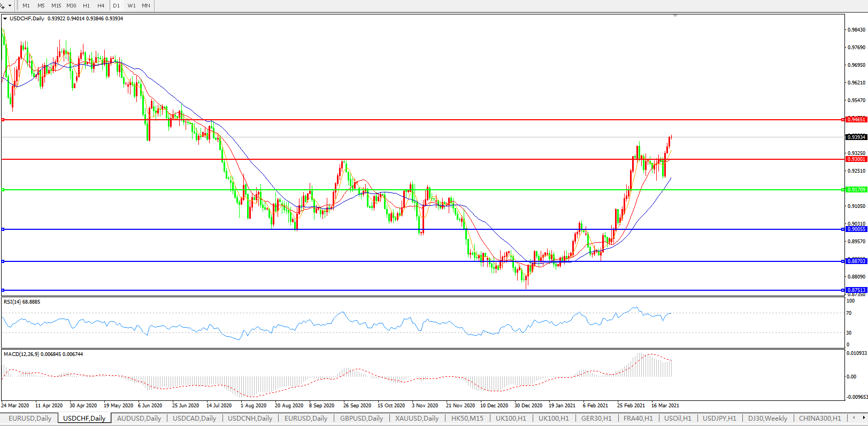
Task: Switch to the DJ30,Weekly chart tab
Action: pyautogui.click(x=767, y=419)
